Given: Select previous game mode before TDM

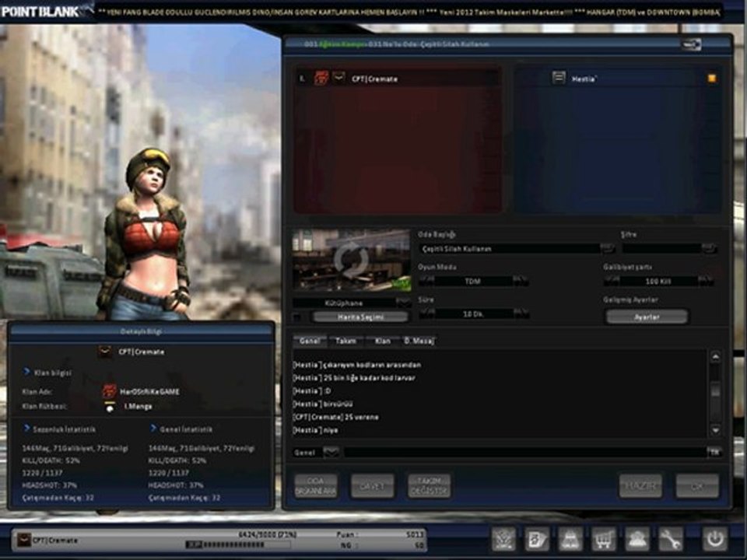Looking at the screenshot, I should [426, 281].
